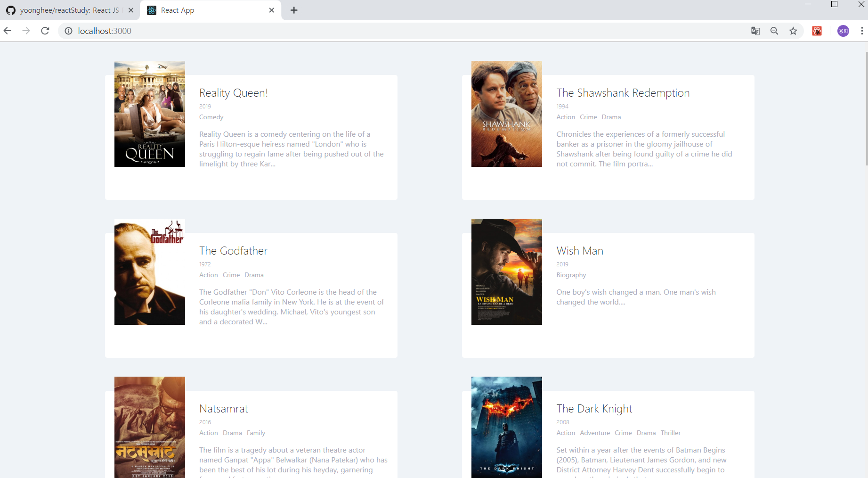Viewport: 868px width, 478px height.
Task: Bookmark this page with the star icon
Action: click(793, 31)
